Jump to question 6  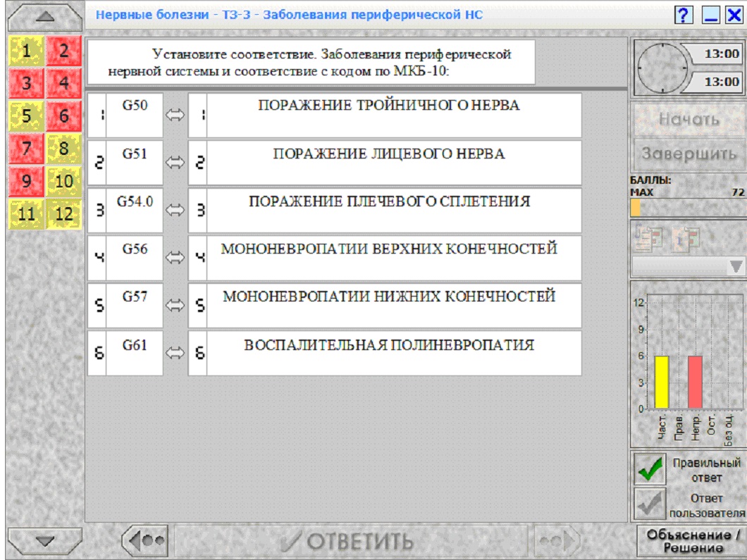[x=64, y=116]
